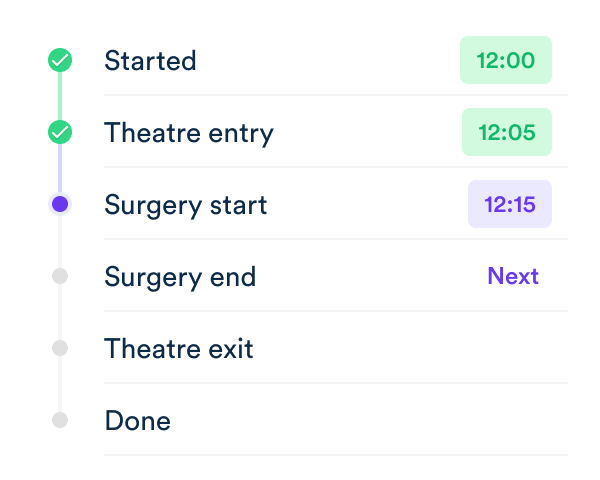Select the Surgery end step label

(x=180, y=278)
